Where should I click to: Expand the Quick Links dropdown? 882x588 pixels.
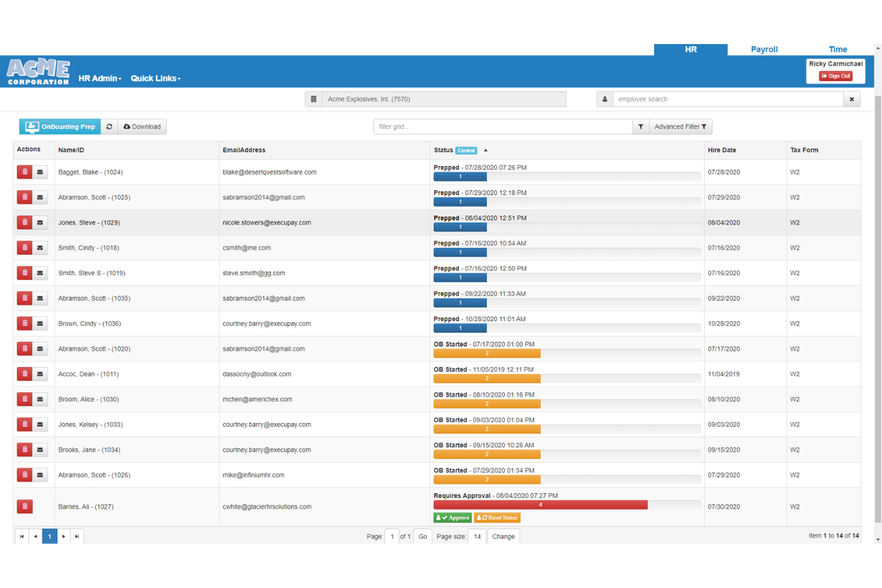(x=156, y=78)
